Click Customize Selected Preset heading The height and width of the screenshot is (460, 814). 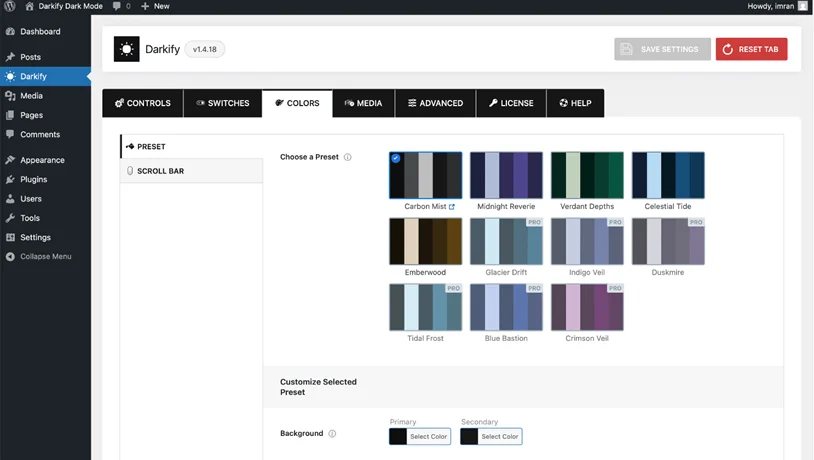(318, 387)
